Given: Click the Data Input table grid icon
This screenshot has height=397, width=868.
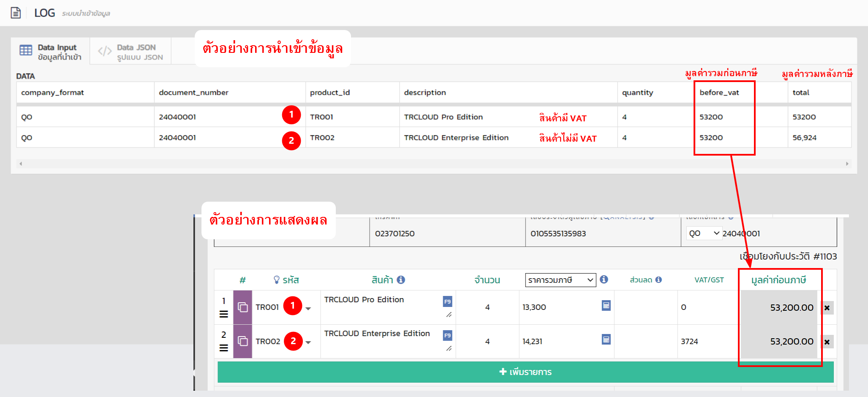Looking at the screenshot, I should 26,50.
